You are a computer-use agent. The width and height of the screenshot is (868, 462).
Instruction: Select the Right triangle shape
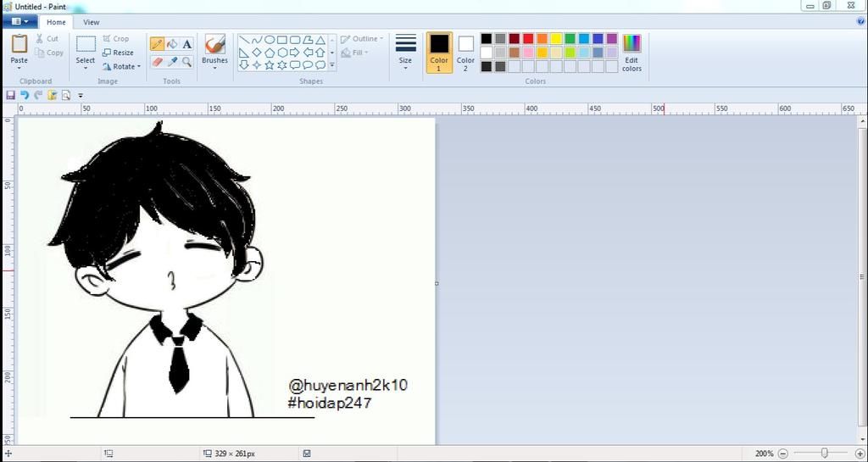coord(243,53)
